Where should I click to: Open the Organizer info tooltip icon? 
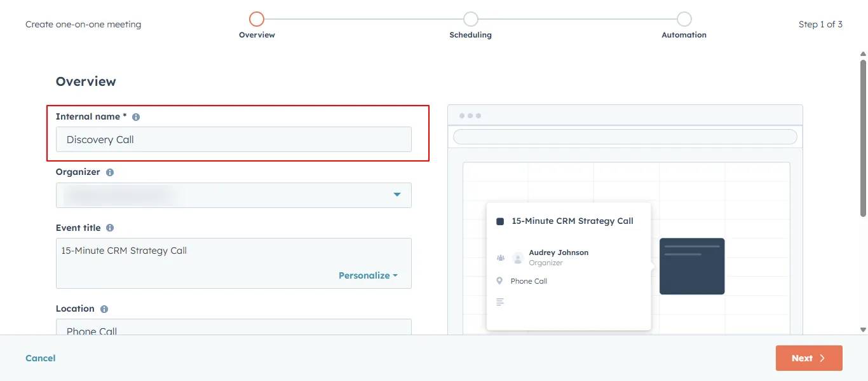[x=110, y=172]
